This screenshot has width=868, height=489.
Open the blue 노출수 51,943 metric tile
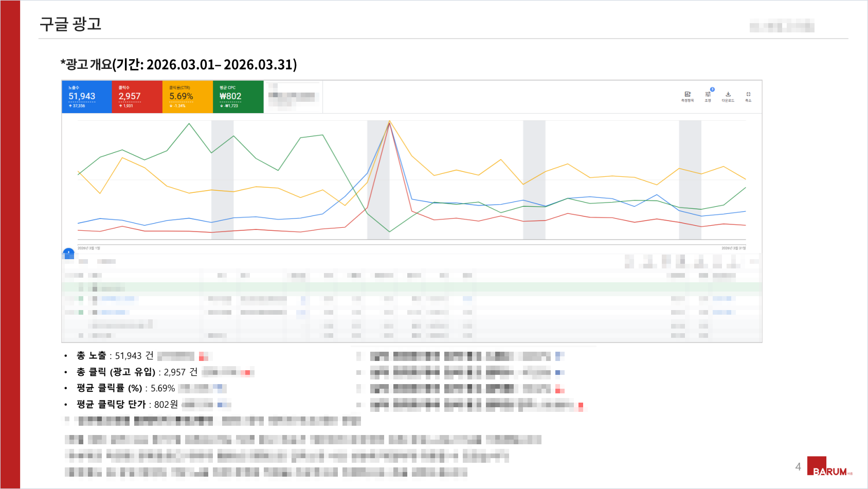86,97
